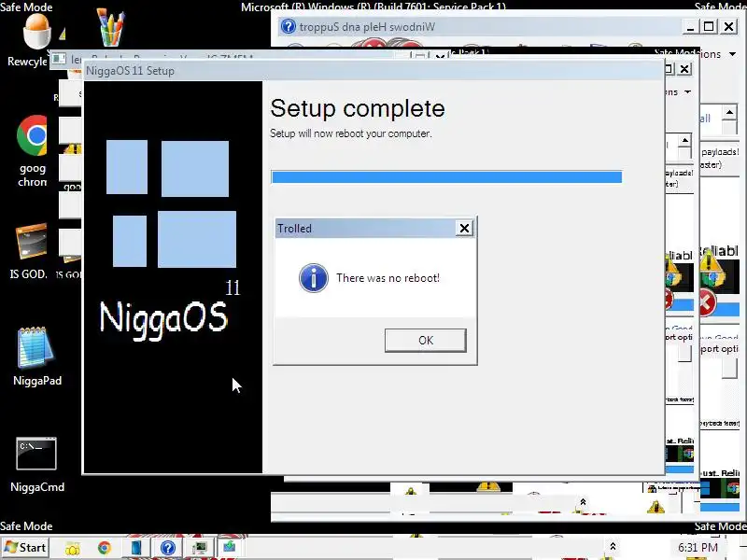Open the folder icon on the taskbar
Image resolution: width=747 pixels, height=560 pixels.
73,548
